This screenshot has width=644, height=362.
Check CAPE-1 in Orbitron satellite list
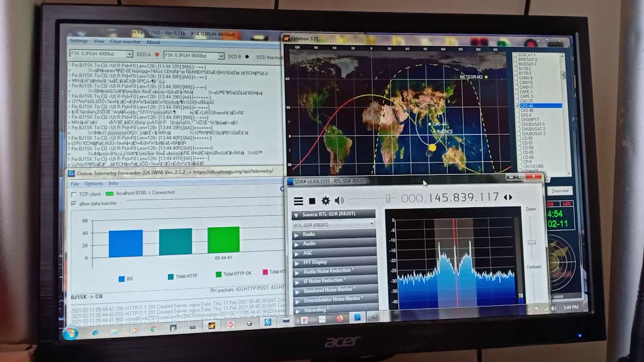(516, 92)
